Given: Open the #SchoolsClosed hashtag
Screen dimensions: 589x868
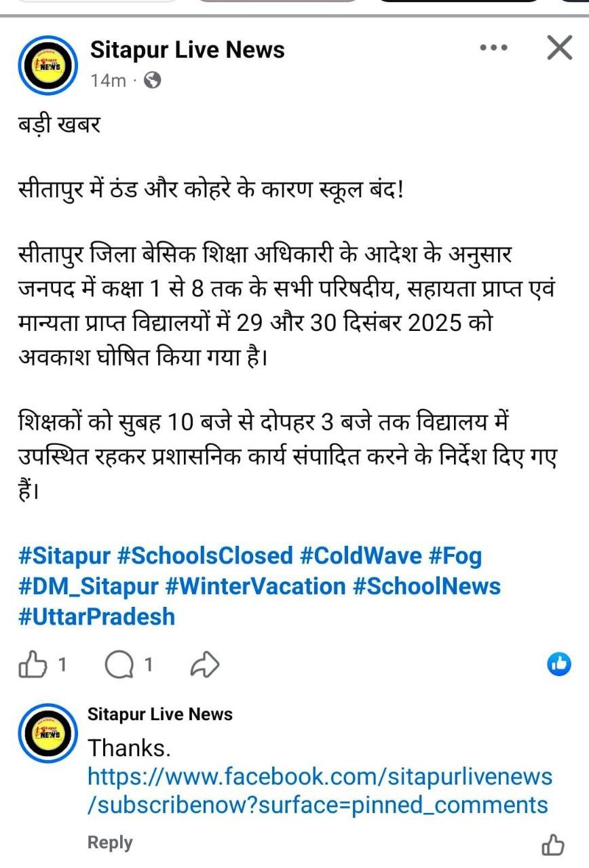Looking at the screenshot, I should 205,556.
